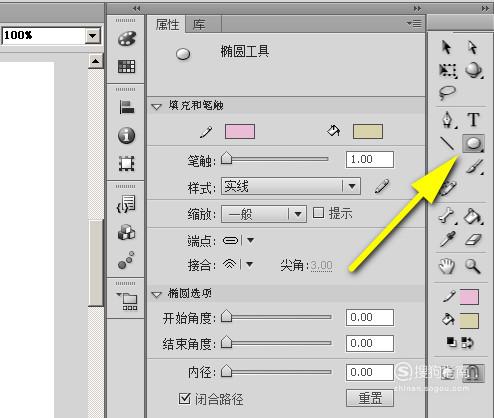Select the Subselection white arrow tool
The image size is (494, 418).
(x=472, y=47)
